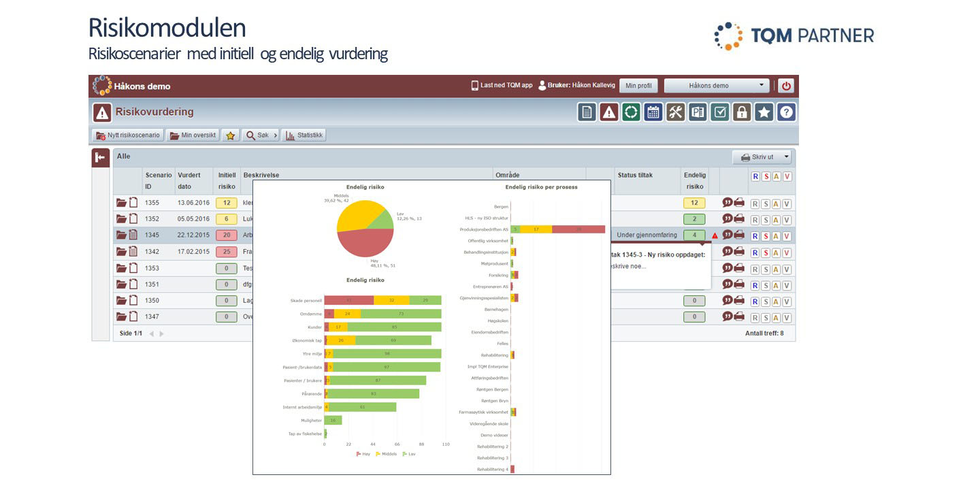Toggle the A filter in table header

pos(777,176)
